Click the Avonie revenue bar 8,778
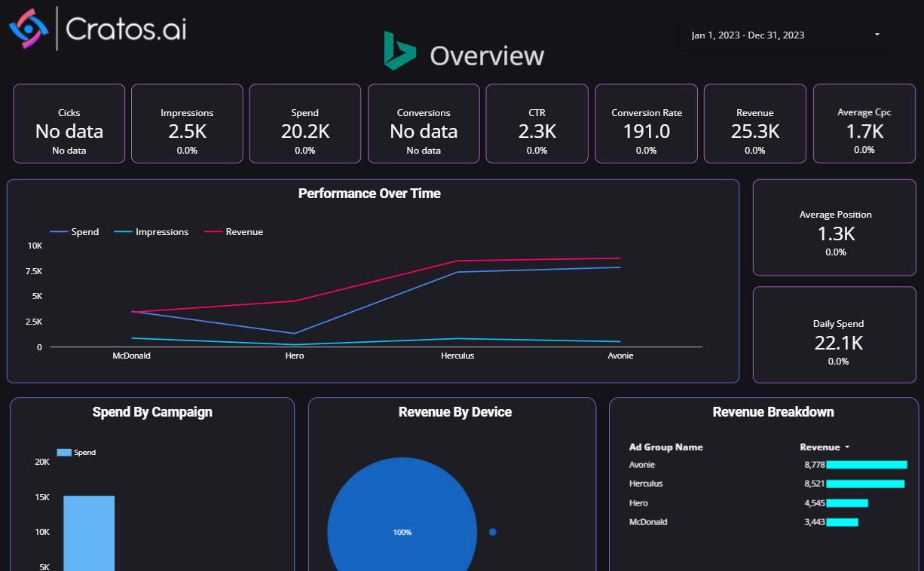 [867, 465]
